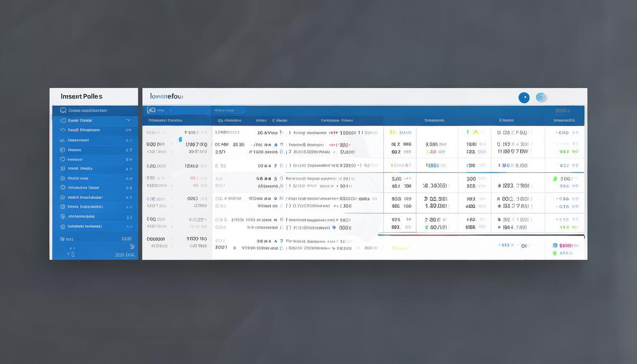Click the "Insert Polles" sidebar title
Viewport: 637px width, 364px height.
click(82, 96)
